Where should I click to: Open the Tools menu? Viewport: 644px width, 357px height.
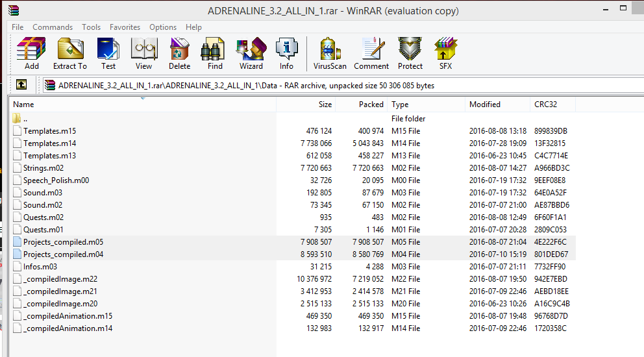(x=91, y=27)
